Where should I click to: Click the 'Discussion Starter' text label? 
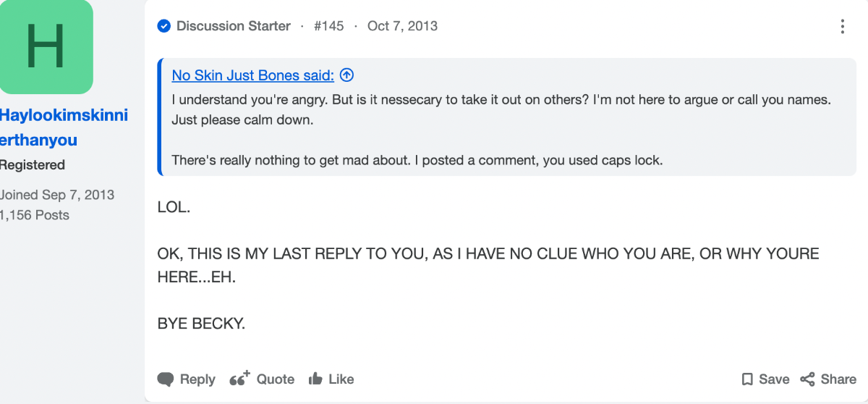click(x=233, y=26)
